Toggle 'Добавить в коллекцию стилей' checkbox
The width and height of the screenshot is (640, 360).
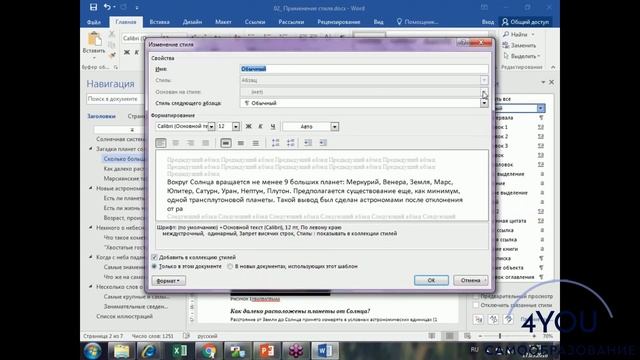click(x=154, y=258)
